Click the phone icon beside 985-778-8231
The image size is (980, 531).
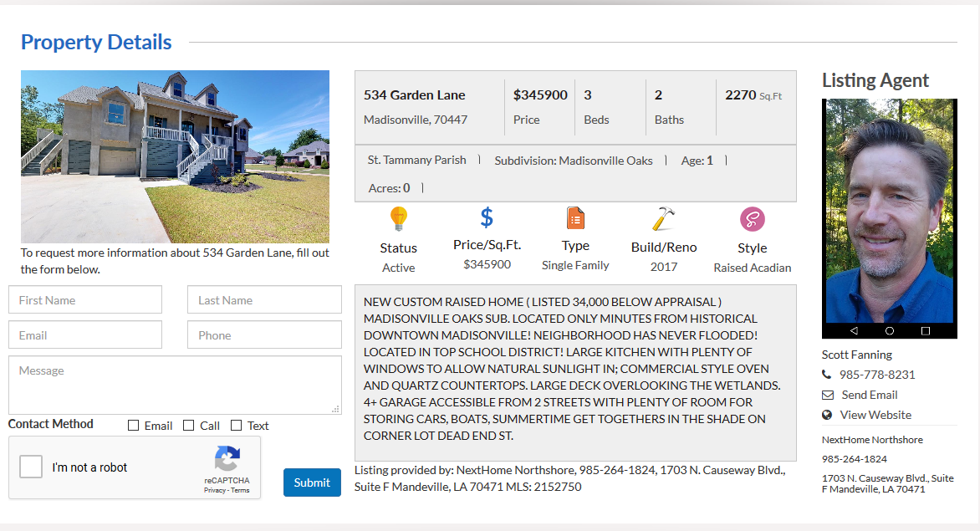(827, 375)
